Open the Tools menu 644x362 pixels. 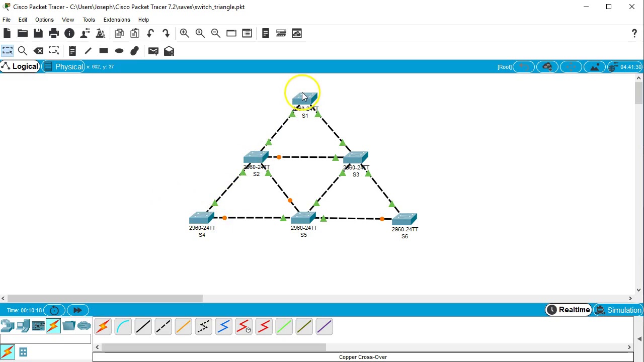(x=89, y=20)
